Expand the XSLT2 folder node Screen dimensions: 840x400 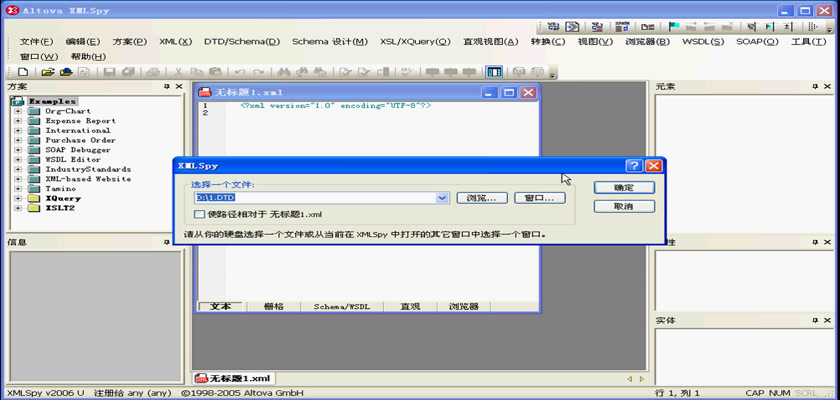[18, 208]
